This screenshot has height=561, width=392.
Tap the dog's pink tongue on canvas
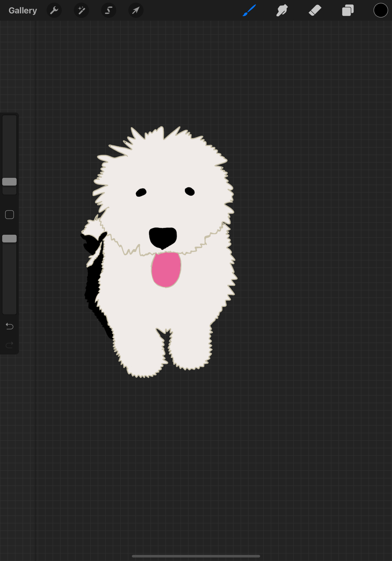pos(166,270)
